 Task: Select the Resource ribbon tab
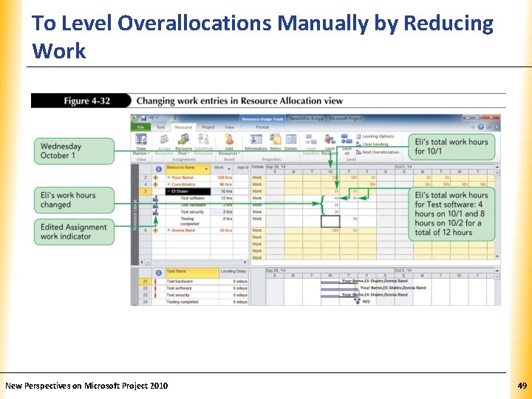click(x=183, y=127)
